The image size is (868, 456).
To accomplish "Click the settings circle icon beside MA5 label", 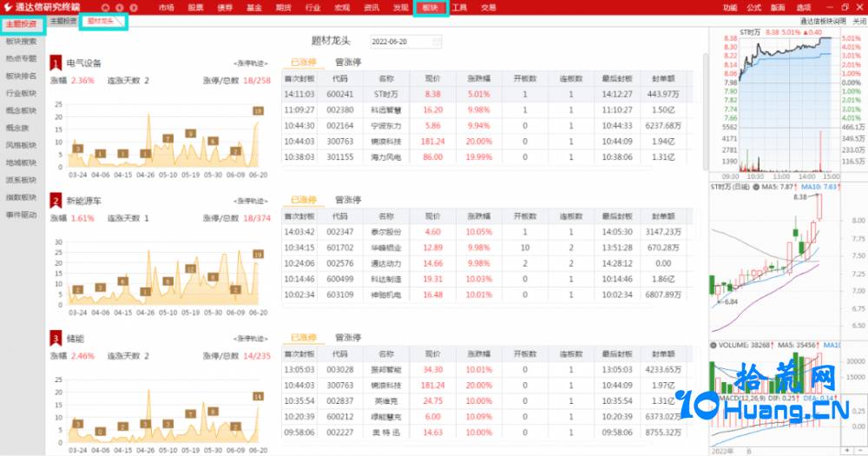I will click(756, 187).
